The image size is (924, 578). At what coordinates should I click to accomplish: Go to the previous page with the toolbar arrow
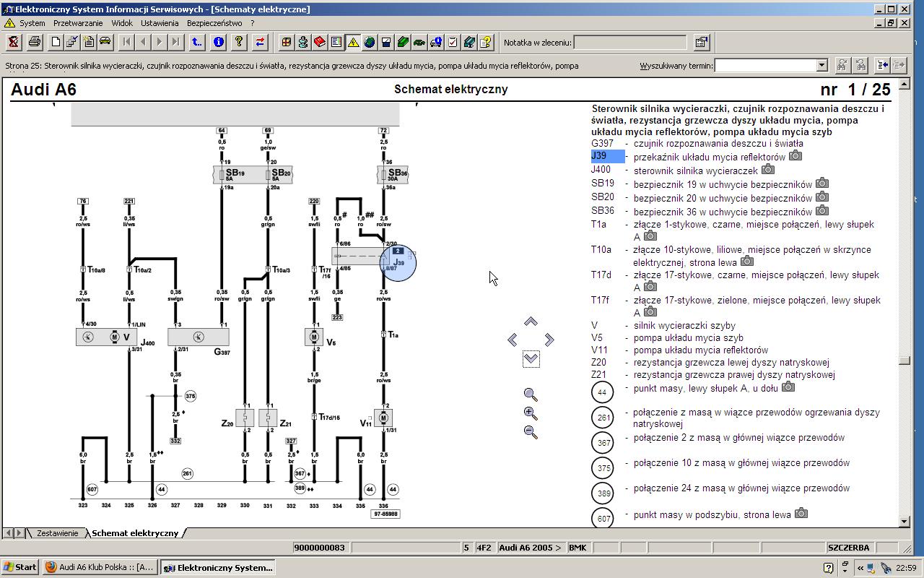point(143,42)
